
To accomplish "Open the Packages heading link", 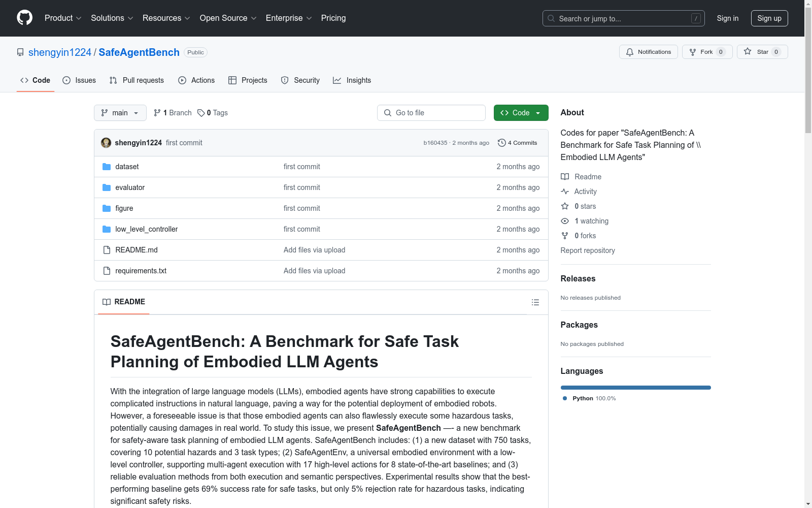I will [x=579, y=325].
